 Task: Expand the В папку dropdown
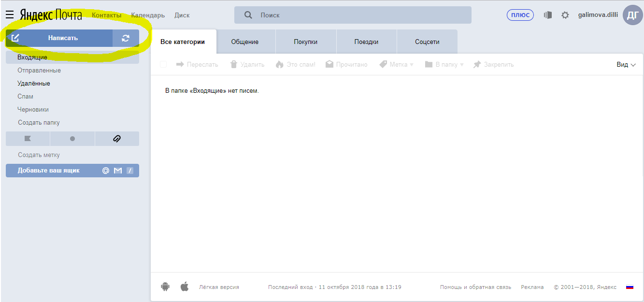444,64
